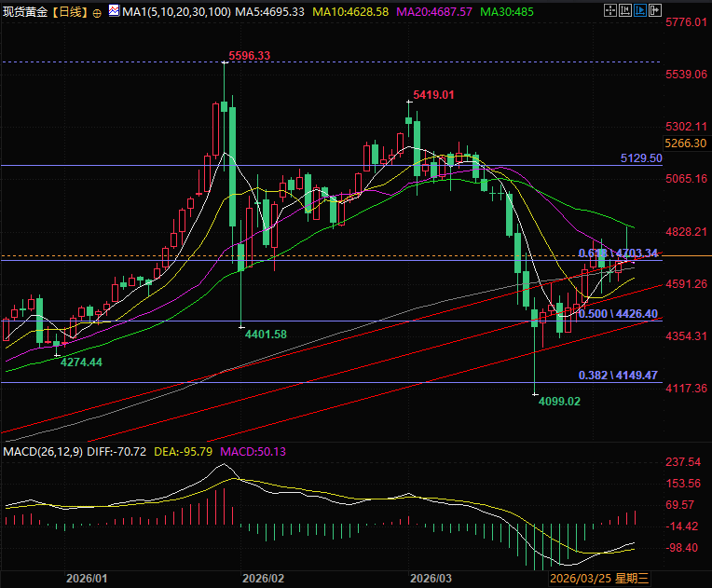Click the 4274.44 low price label
Image resolution: width=712 pixels, height=588 pixels.
coord(81,362)
